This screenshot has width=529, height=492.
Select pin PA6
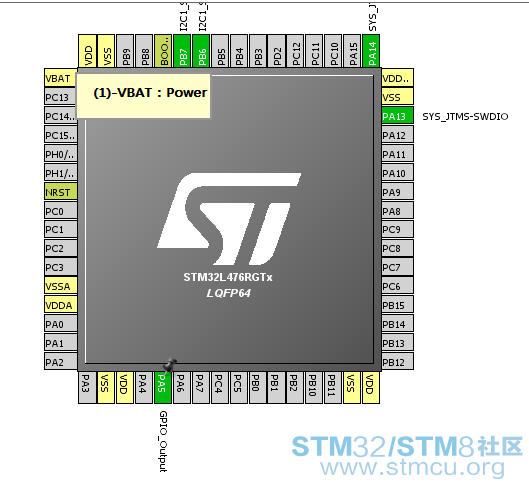[182, 387]
